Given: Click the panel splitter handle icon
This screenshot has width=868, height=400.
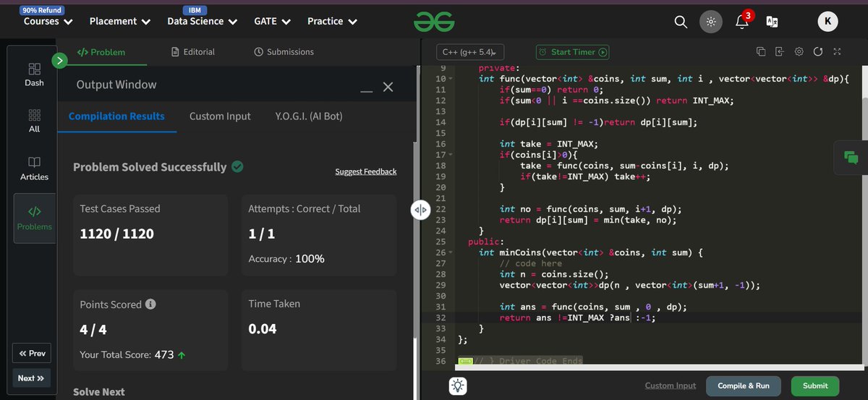Looking at the screenshot, I should pyautogui.click(x=421, y=210).
